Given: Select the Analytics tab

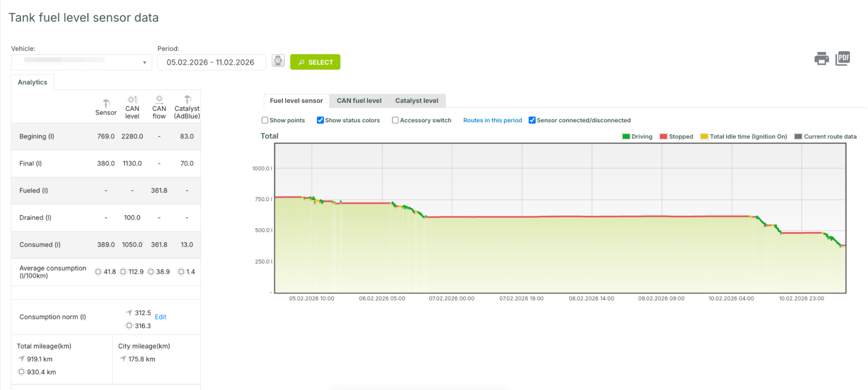Looking at the screenshot, I should 33,82.
